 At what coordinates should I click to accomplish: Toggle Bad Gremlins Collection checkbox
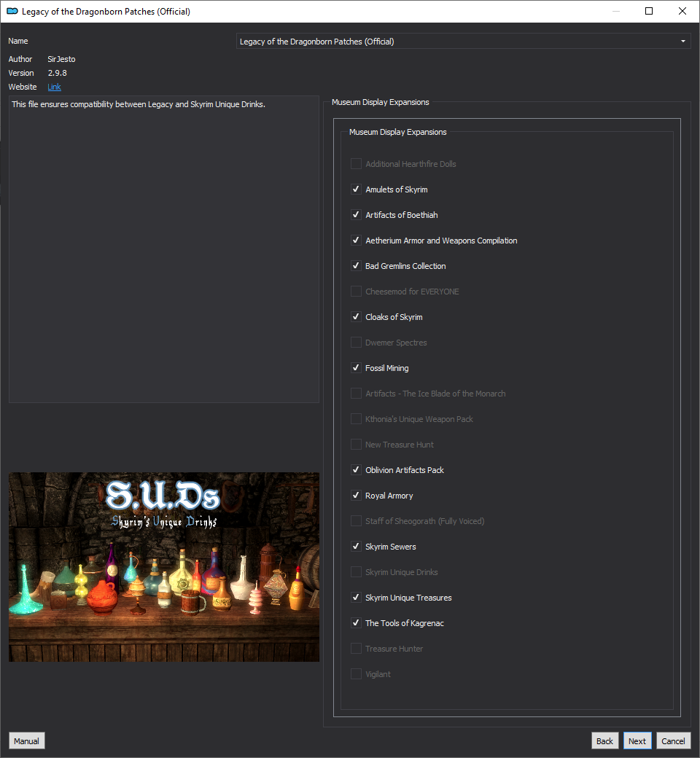[x=356, y=266]
